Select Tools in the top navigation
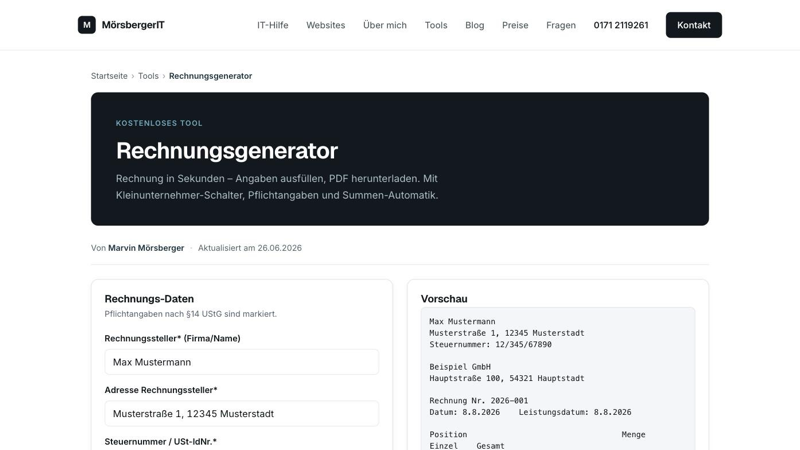The width and height of the screenshot is (800, 450). 436,25
